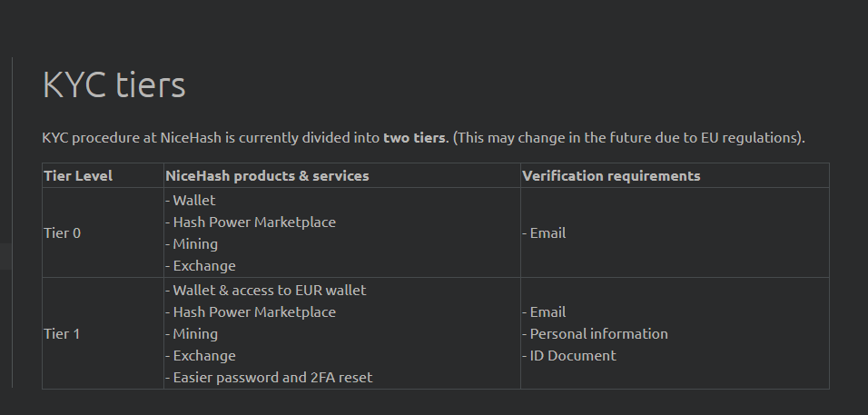The image size is (868, 415).
Task: Select the "Tier 0" row label cell
Action: point(63,233)
